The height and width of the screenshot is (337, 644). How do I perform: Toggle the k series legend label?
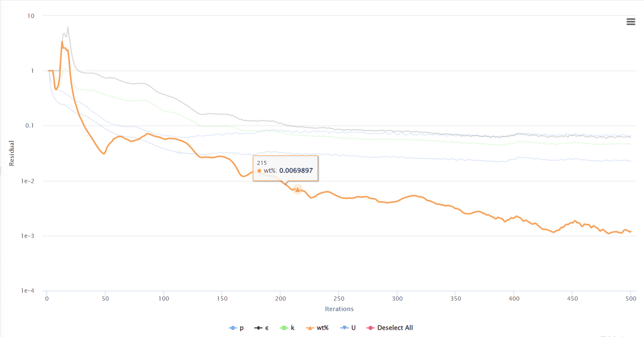[293, 328]
